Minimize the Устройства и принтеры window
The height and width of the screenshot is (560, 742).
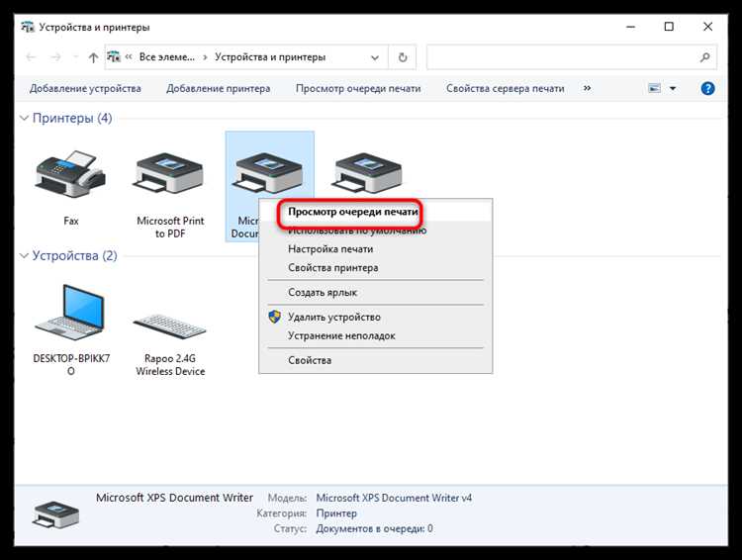tap(630, 27)
